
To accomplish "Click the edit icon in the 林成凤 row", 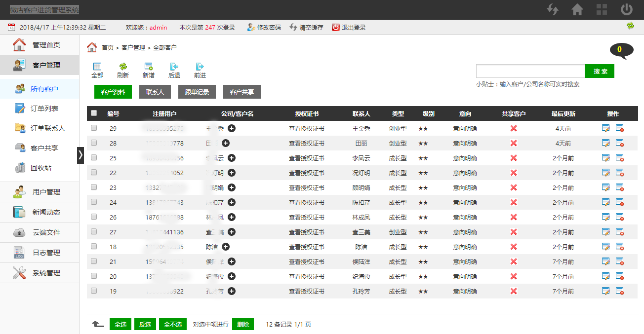I will click(606, 217).
